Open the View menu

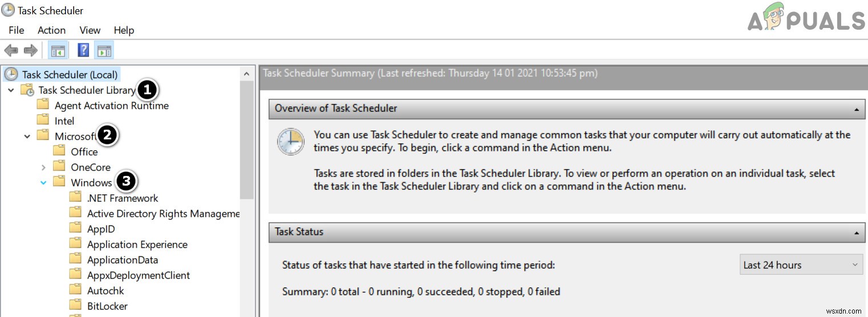coord(90,30)
